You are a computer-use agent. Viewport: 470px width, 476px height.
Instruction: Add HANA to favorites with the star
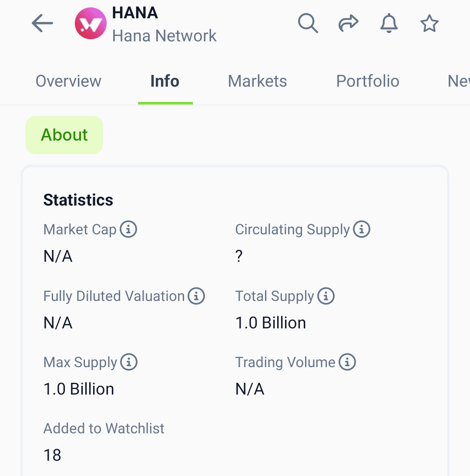(x=430, y=23)
